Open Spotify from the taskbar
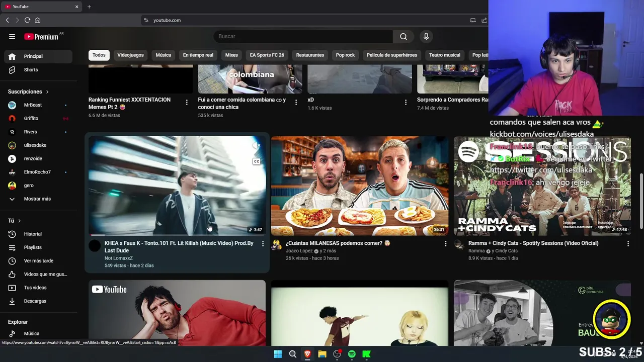Viewport: 644px width, 362px height. pyautogui.click(x=352, y=354)
